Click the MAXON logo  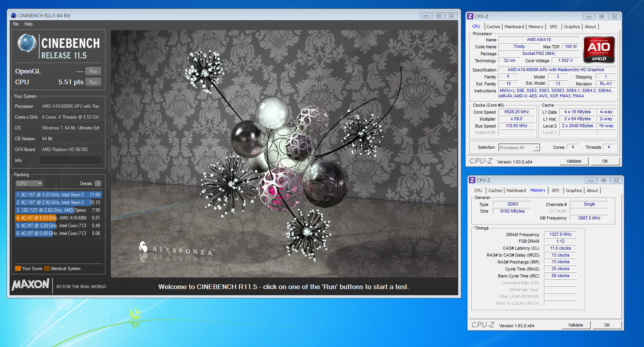[x=31, y=285]
